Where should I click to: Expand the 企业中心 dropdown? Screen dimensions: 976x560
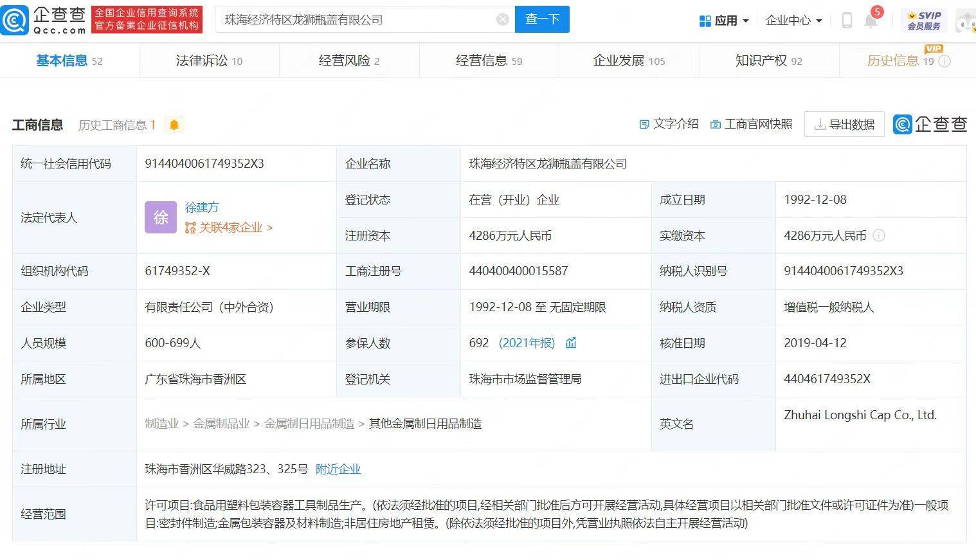click(x=794, y=21)
